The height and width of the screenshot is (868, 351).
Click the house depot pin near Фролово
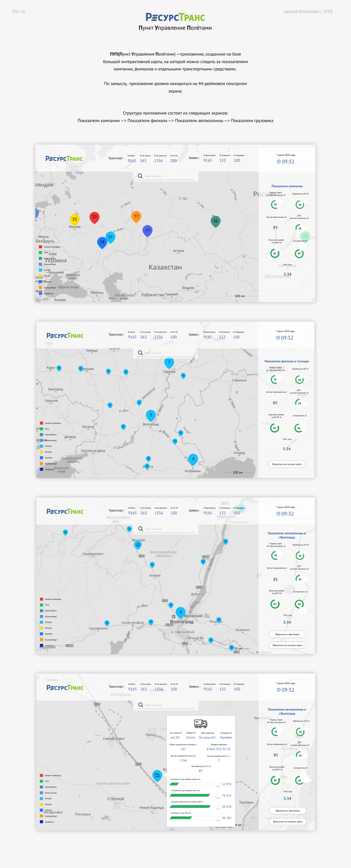pyautogui.click(x=137, y=544)
